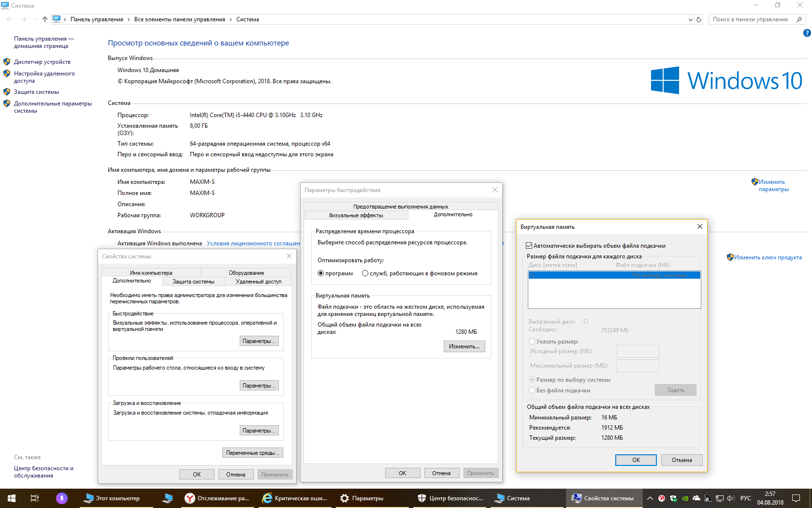Expand chevron after 'Панель управления' breadcrumb

(x=129, y=19)
